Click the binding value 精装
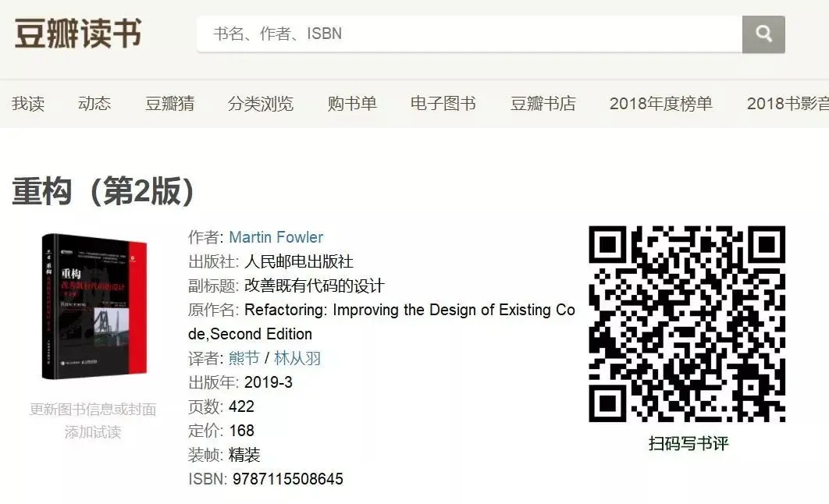The width and height of the screenshot is (829, 504). (x=245, y=455)
